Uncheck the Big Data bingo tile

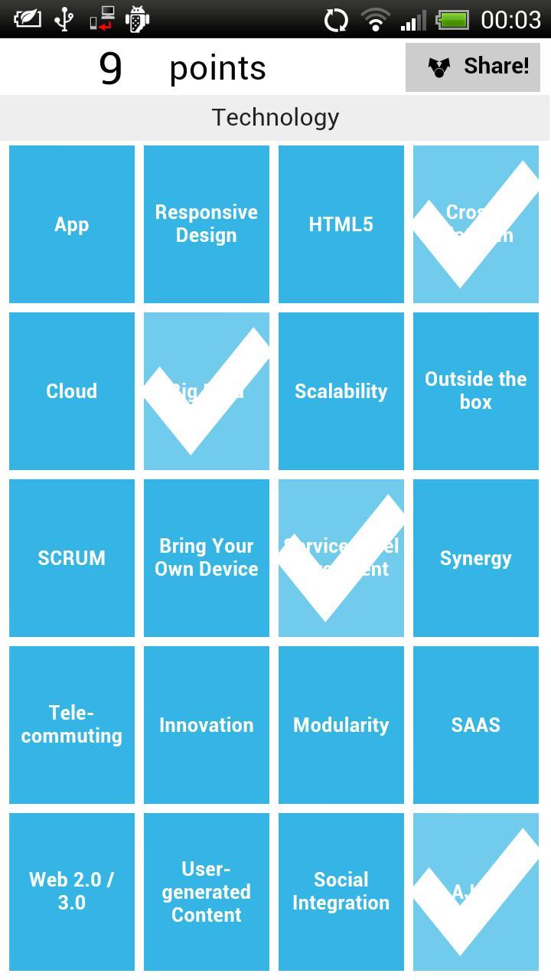click(x=206, y=390)
